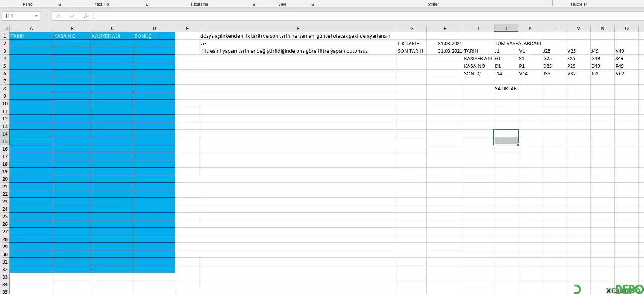This screenshot has height=294, width=644.
Task: Click the KASIYER ADI header cell
Action: [x=112, y=36]
